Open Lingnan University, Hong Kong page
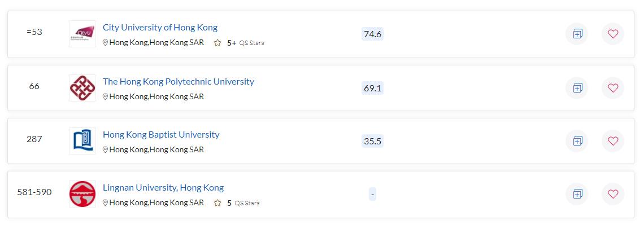Image resolution: width=644 pixels, height=225 pixels. point(163,188)
